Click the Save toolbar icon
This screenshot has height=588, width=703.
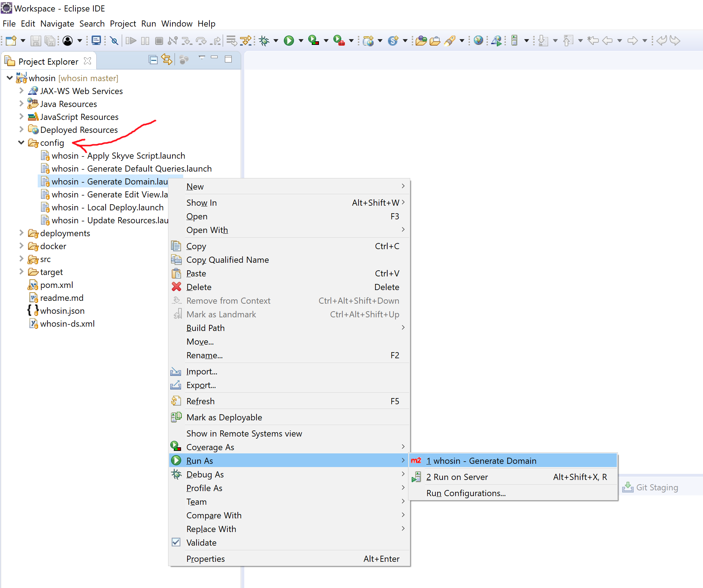(35, 41)
